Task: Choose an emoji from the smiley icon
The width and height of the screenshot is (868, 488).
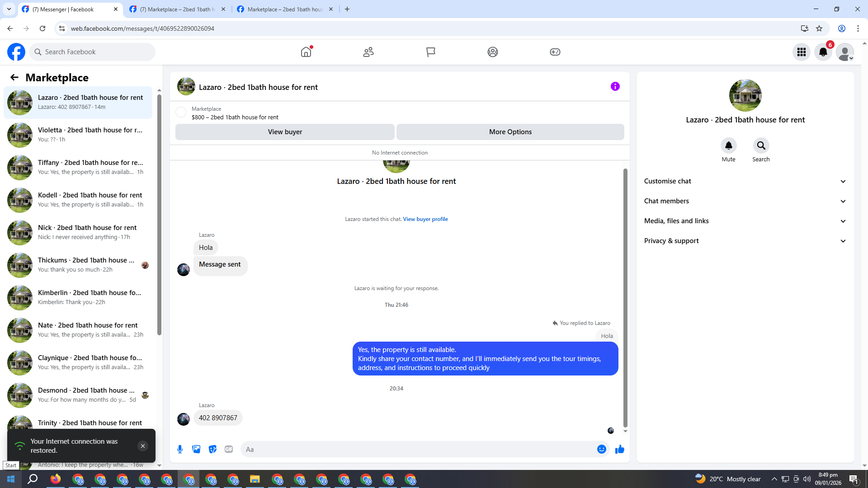Action: point(601,449)
